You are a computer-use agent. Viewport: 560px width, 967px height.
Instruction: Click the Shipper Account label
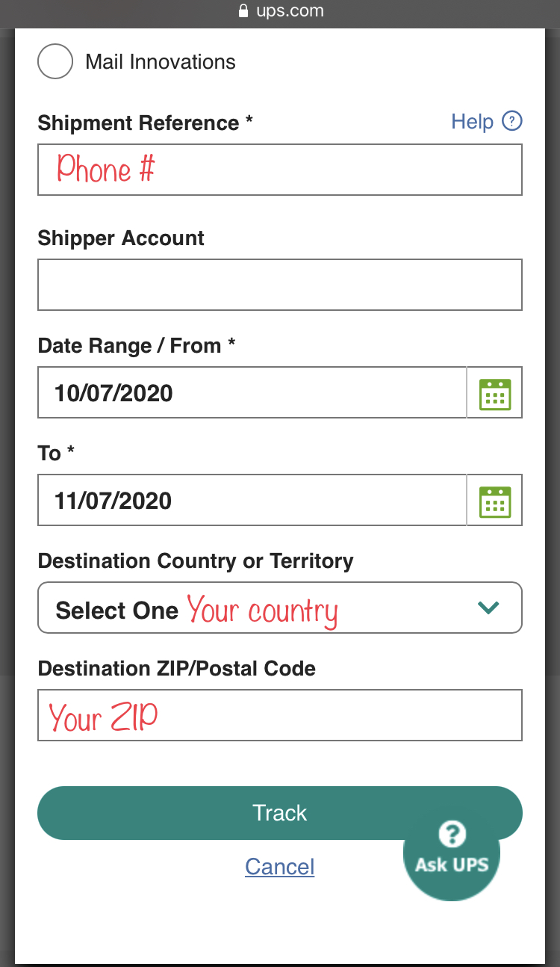point(121,238)
